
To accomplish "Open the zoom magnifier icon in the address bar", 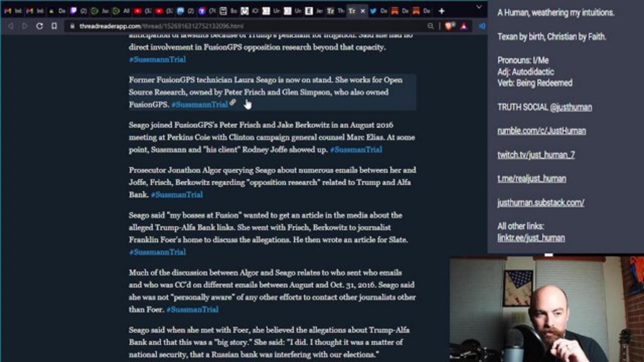I will [x=431, y=26].
